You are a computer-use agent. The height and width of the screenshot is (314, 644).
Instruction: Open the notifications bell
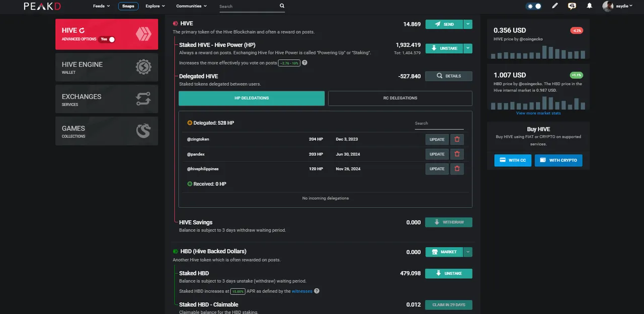589,6
